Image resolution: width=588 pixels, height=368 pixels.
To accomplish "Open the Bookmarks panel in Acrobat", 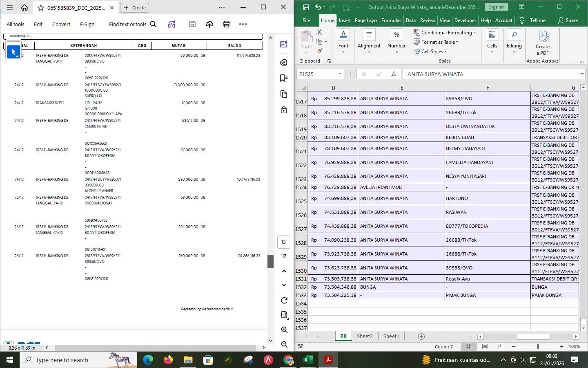I will [x=284, y=78].
